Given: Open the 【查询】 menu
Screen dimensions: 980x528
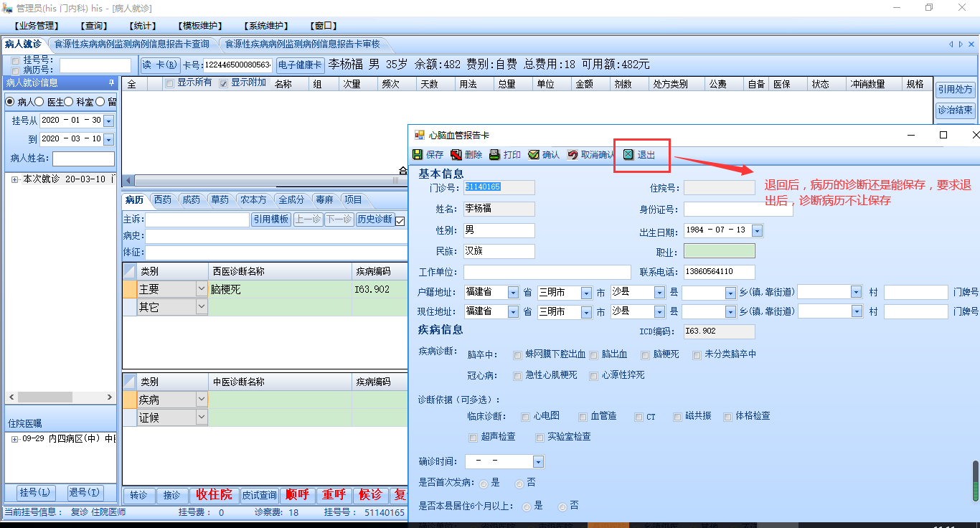Looking at the screenshot, I should [x=95, y=26].
